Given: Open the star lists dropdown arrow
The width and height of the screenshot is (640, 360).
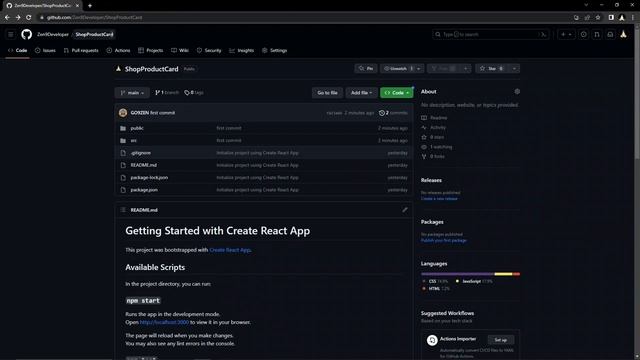Looking at the screenshot, I should coord(514,69).
